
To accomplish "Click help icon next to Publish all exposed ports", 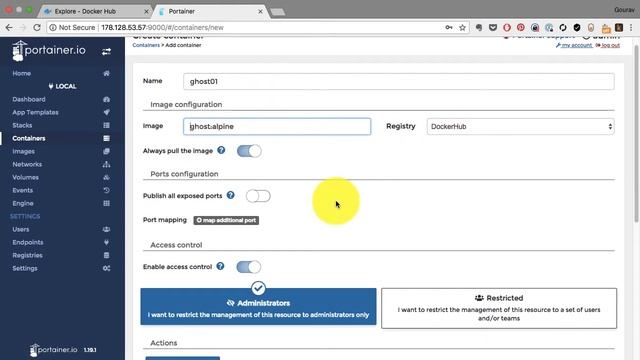I will [231, 195].
